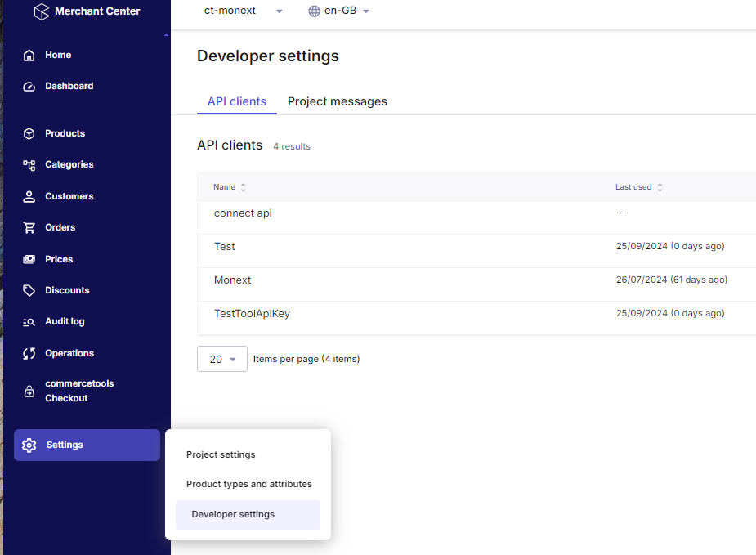Choose Developer settings in the submenu
This screenshot has width=756, height=555.
(x=248, y=514)
